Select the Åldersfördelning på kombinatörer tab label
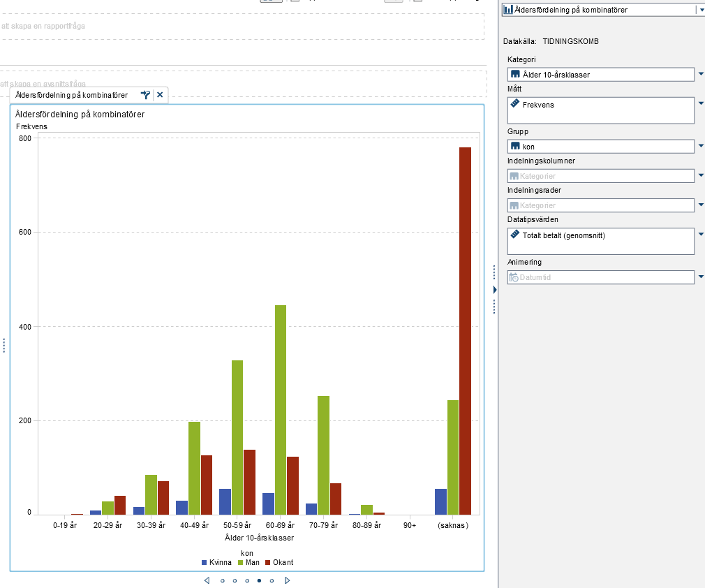Viewport: 705px width, 588px height. click(71, 95)
